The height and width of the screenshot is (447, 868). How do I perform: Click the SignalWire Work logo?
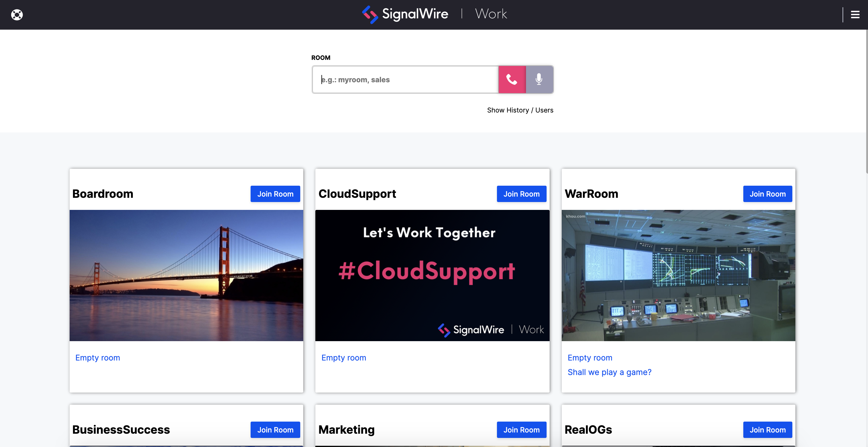pyautogui.click(x=434, y=15)
